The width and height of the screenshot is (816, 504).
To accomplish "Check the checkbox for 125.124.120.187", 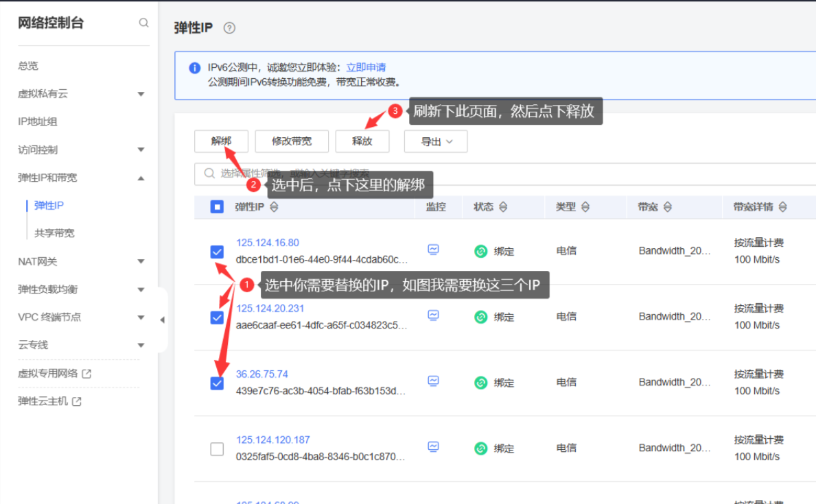I will tap(217, 449).
